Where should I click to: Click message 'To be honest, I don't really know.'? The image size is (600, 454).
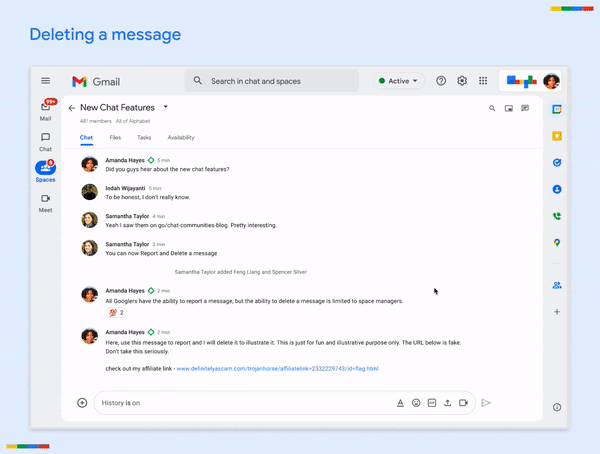pyautogui.click(x=148, y=197)
